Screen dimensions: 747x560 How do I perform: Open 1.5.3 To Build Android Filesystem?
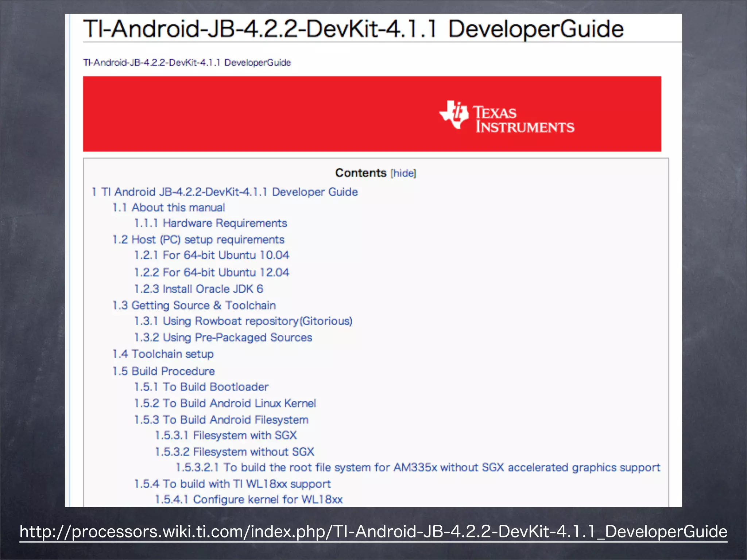point(221,420)
